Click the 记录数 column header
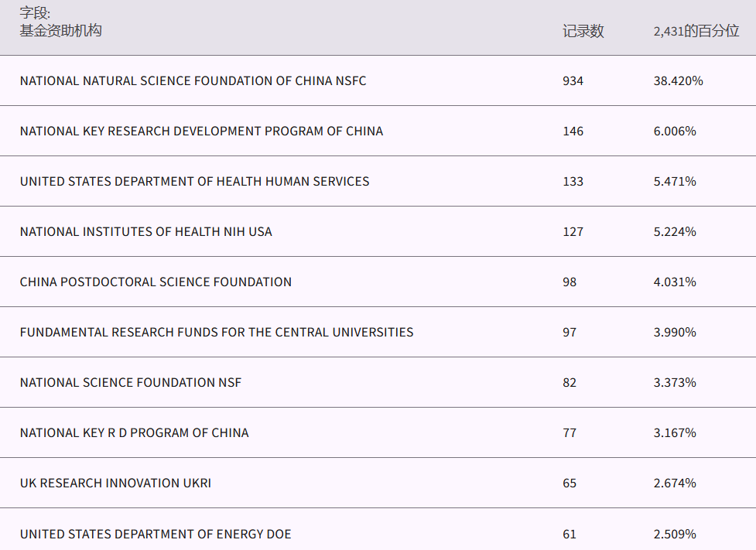This screenshot has height=550, width=756. pyautogui.click(x=583, y=32)
